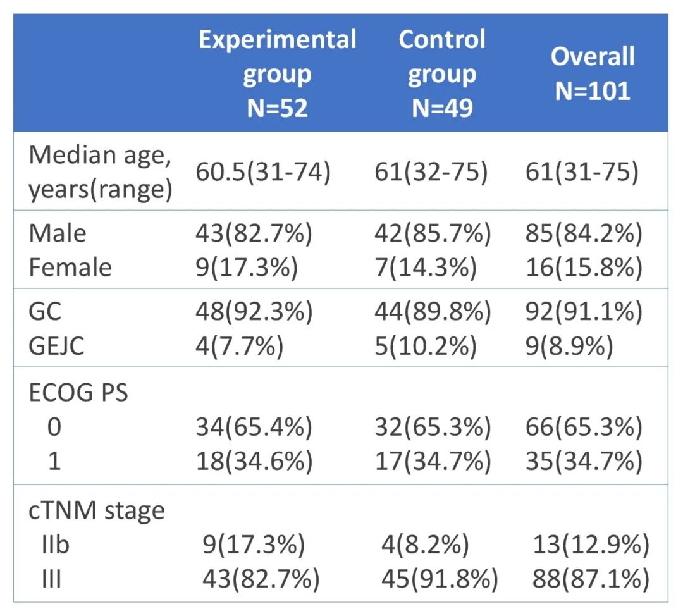Select the Male row label
The image size is (683, 616).
[x=58, y=233]
